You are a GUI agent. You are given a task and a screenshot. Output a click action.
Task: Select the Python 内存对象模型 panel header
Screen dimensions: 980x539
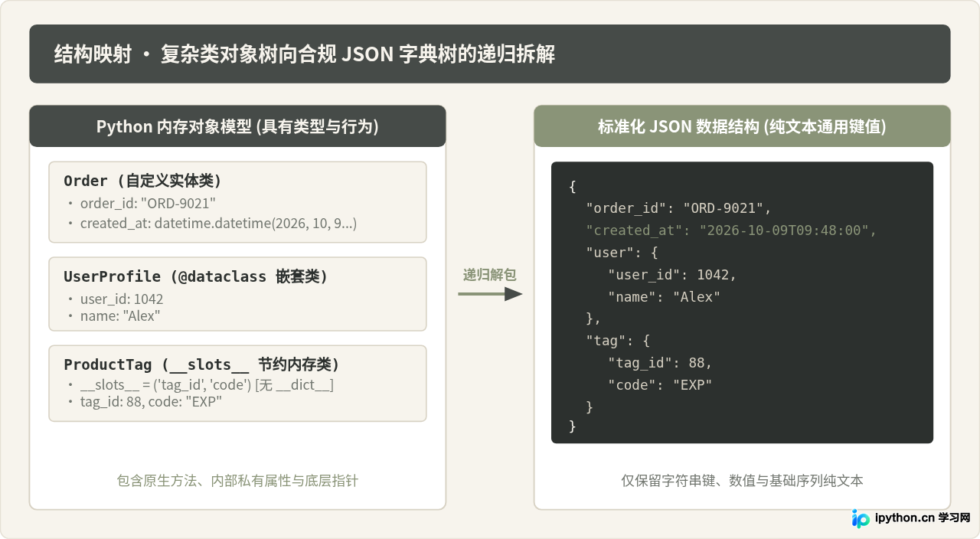click(x=237, y=126)
